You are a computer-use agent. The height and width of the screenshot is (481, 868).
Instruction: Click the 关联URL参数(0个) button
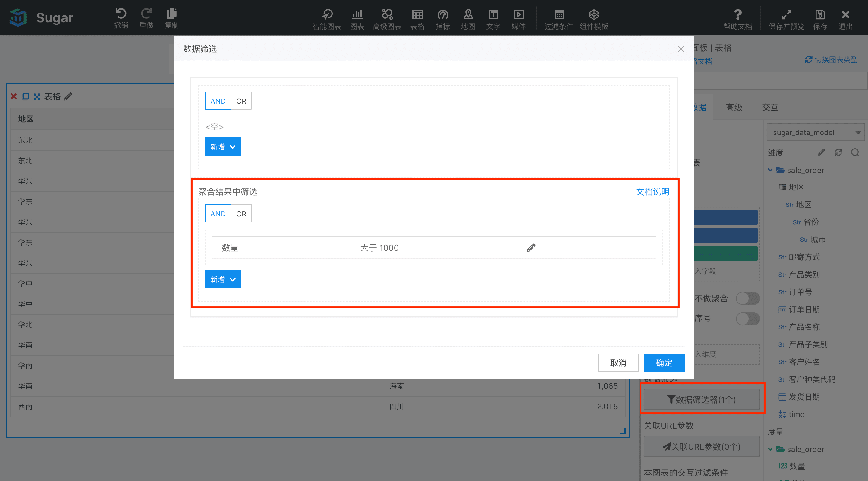702,447
